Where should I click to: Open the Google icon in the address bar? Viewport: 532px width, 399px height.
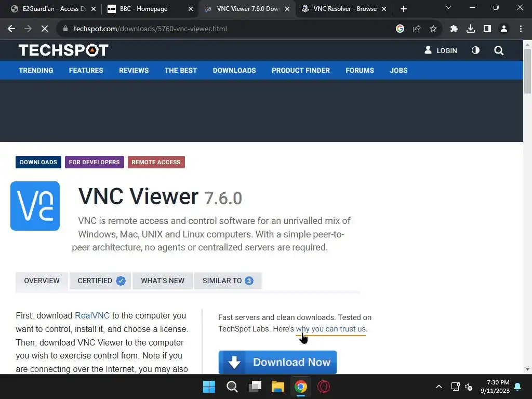(400, 29)
